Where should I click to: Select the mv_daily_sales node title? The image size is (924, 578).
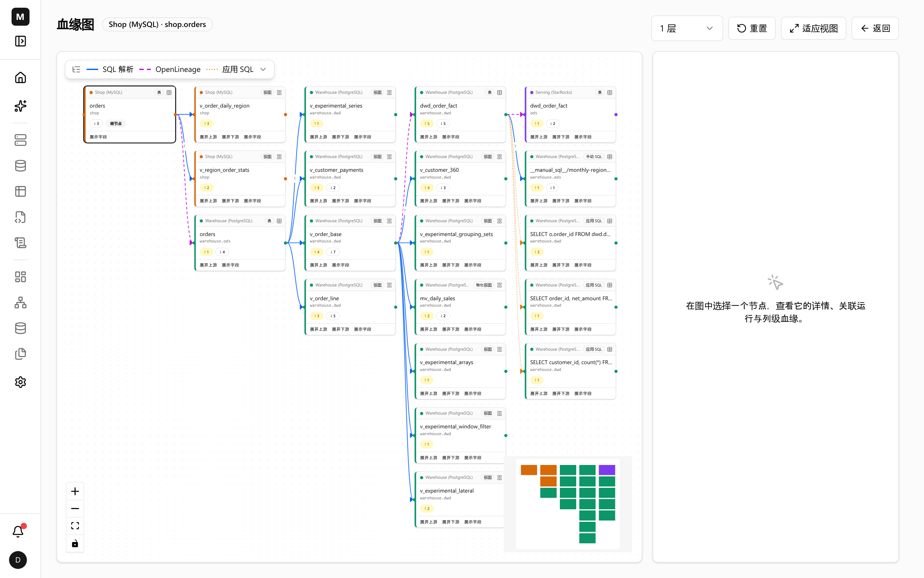(437, 298)
